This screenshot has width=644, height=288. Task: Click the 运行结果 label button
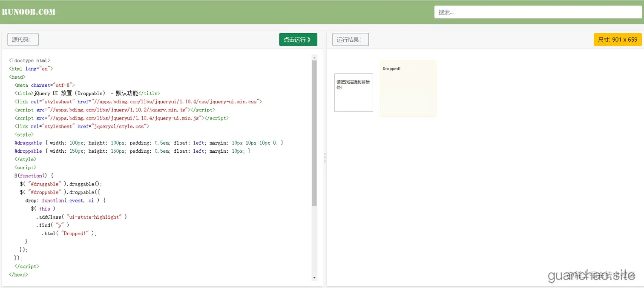tap(351, 40)
